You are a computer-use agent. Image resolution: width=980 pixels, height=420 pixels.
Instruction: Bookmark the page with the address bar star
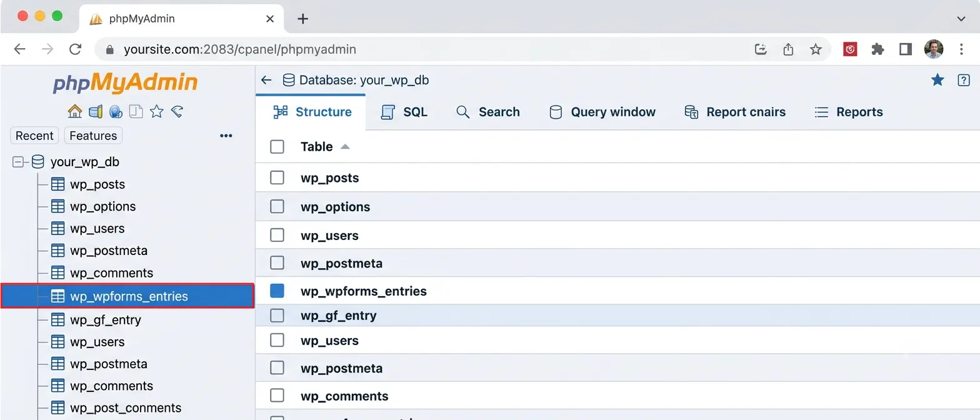coord(816,49)
